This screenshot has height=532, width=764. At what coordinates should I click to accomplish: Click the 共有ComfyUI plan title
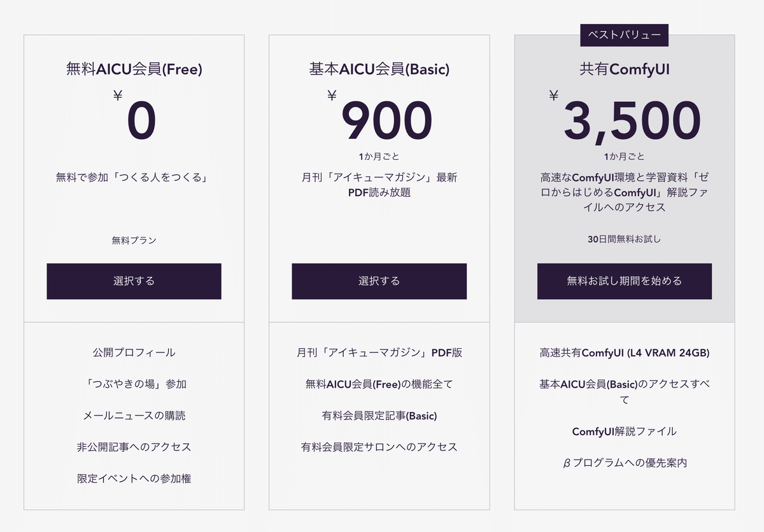click(x=625, y=69)
